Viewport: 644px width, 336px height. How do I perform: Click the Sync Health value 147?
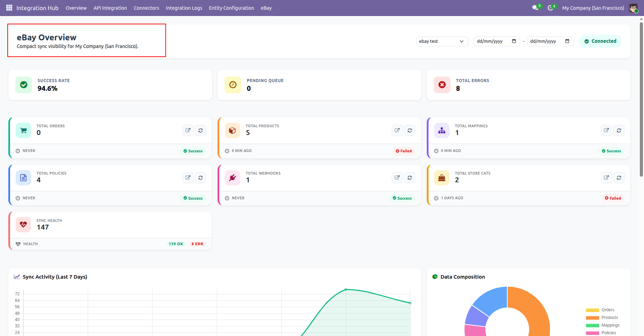(43, 227)
